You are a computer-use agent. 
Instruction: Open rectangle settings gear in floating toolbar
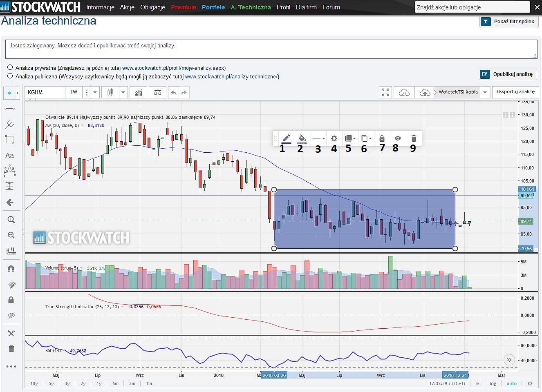click(334, 138)
